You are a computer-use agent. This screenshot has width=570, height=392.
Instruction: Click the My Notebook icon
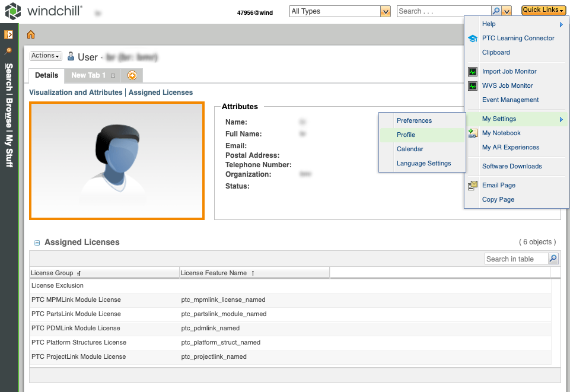click(473, 133)
